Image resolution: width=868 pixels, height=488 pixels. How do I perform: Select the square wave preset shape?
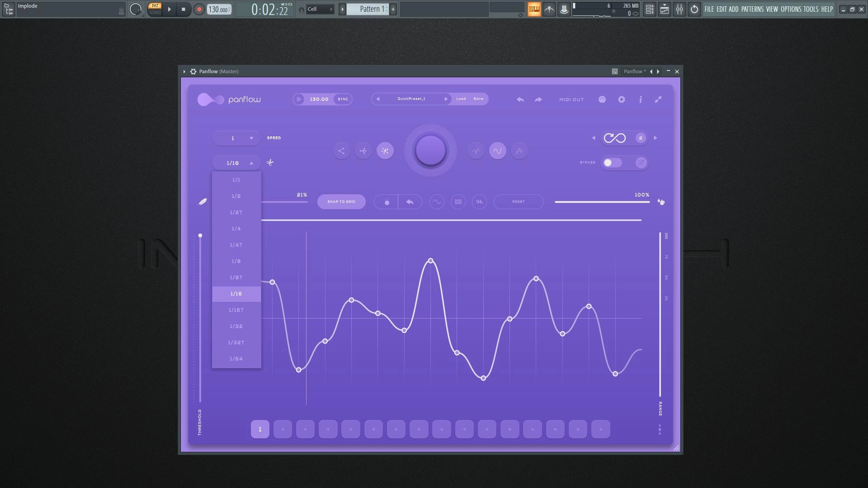458,202
